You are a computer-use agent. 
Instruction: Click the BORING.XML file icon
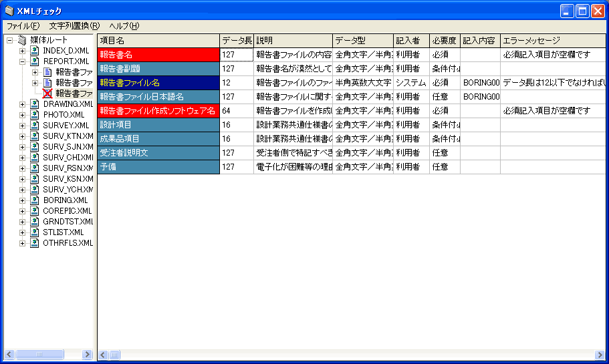[x=35, y=200]
